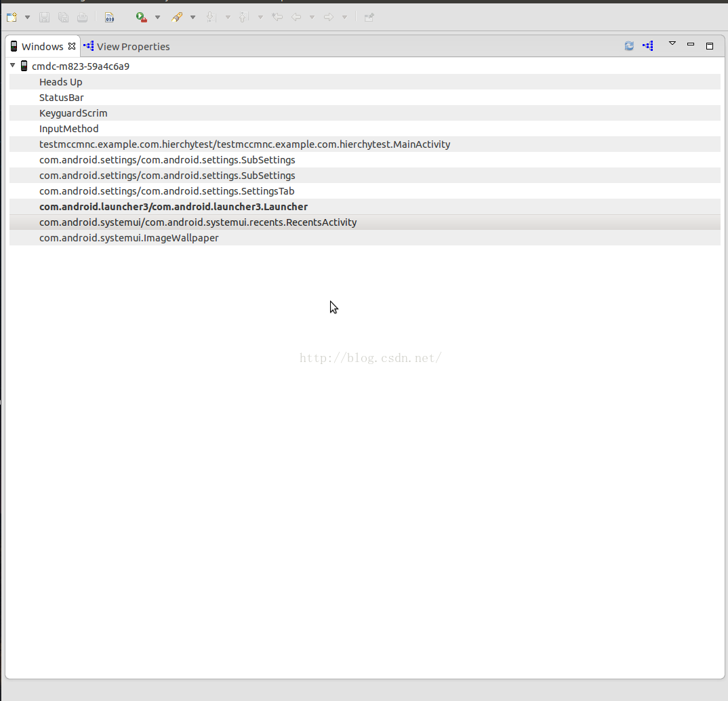Image resolution: width=728 pixels, height=701 pixels.
Task: Open the Forward navigation history dropdown
Action: [344, 18]
